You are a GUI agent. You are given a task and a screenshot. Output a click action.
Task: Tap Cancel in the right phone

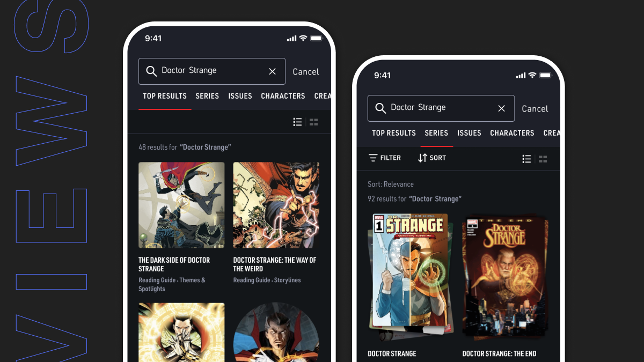coord(535,108)
